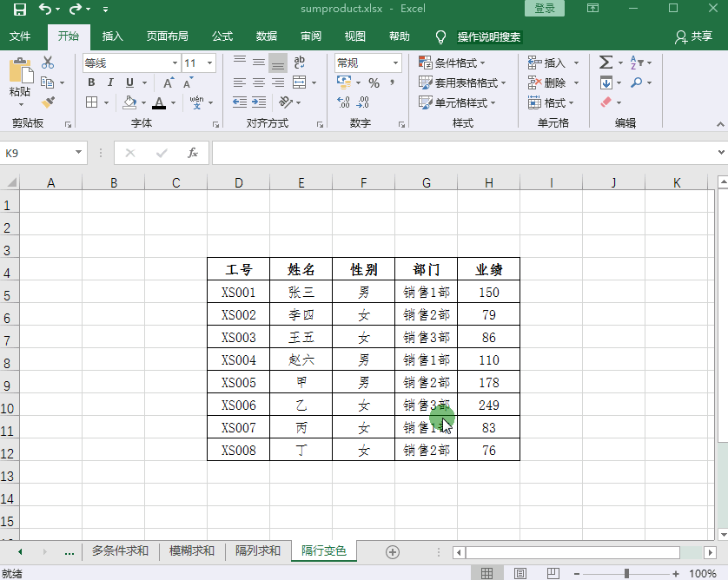Click the zoom slider handle
Screen dimensions: 728x580
coord(626,574)
